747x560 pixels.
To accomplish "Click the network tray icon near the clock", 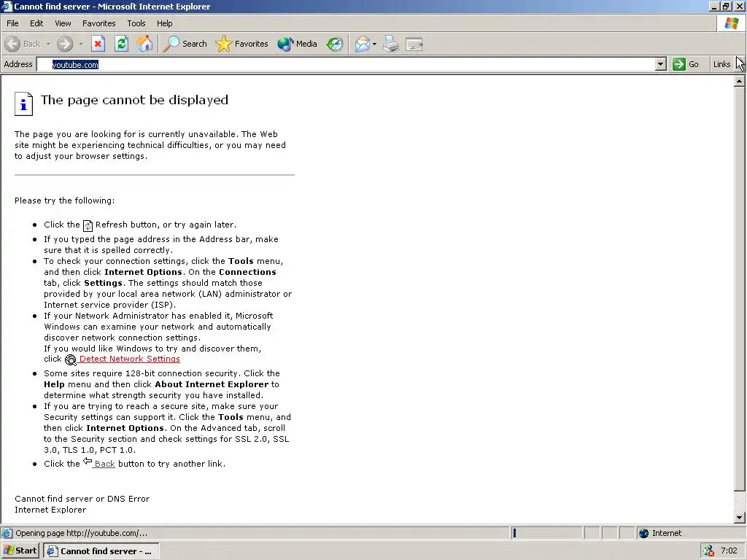I will [x=709, y=551].
